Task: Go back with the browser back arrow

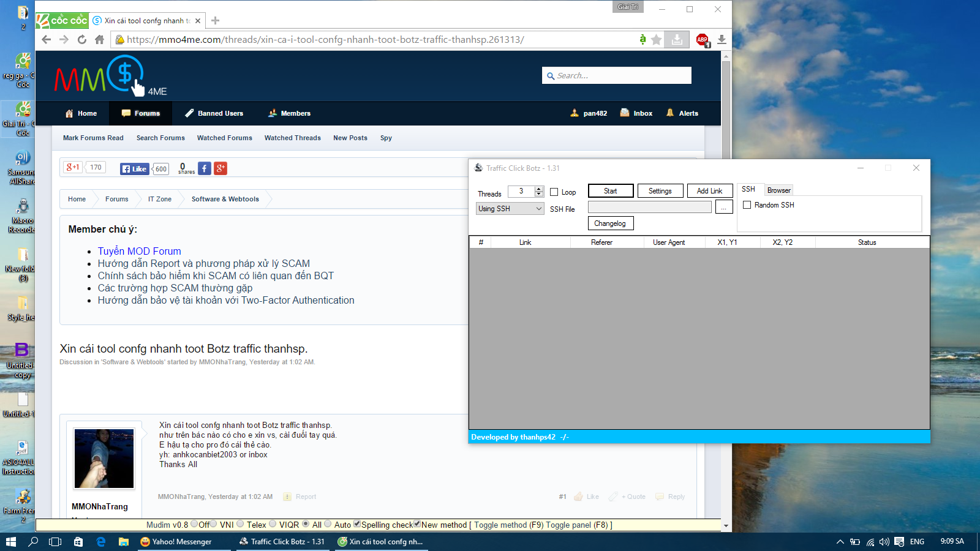Action: point(47,40)
